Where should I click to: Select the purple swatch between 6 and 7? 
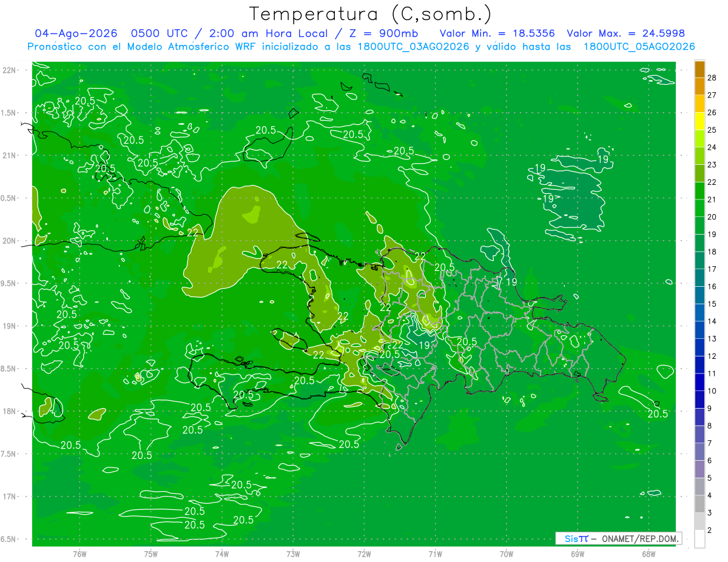point(699,452)
